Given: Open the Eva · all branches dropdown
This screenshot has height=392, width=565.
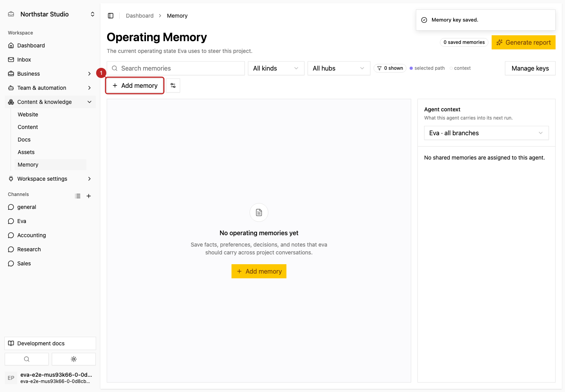Looking at the screenshot, I should coord(487,133).
